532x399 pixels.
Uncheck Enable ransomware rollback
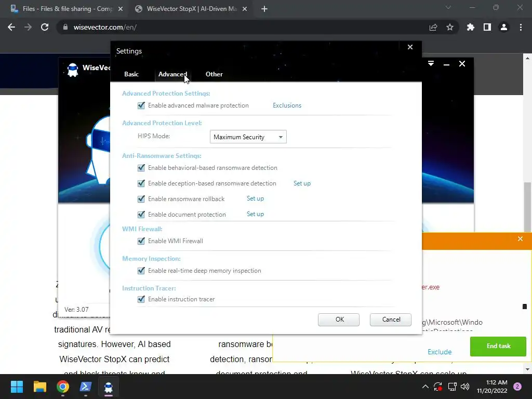[141, 199]
